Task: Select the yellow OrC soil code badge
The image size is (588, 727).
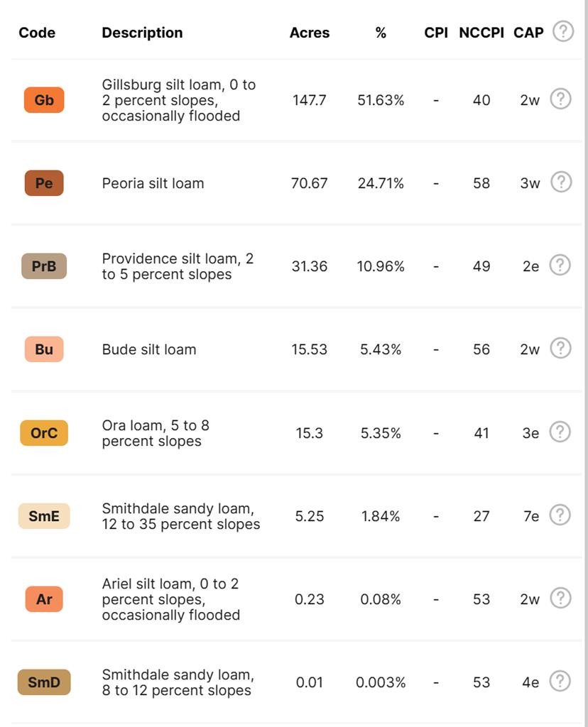Action: coord(44,432)
